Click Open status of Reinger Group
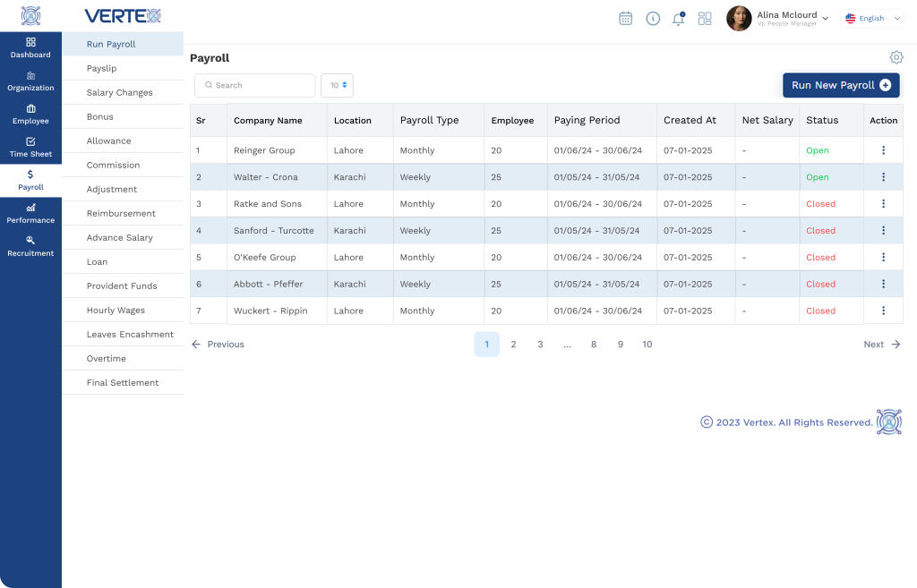The width and height of the screenshot is (917, 588). (x=818, y=150)
